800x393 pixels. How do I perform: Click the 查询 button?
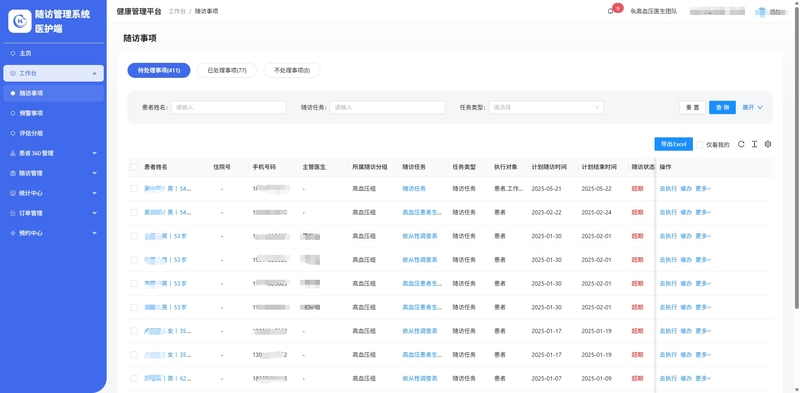(x=722, y=107)
